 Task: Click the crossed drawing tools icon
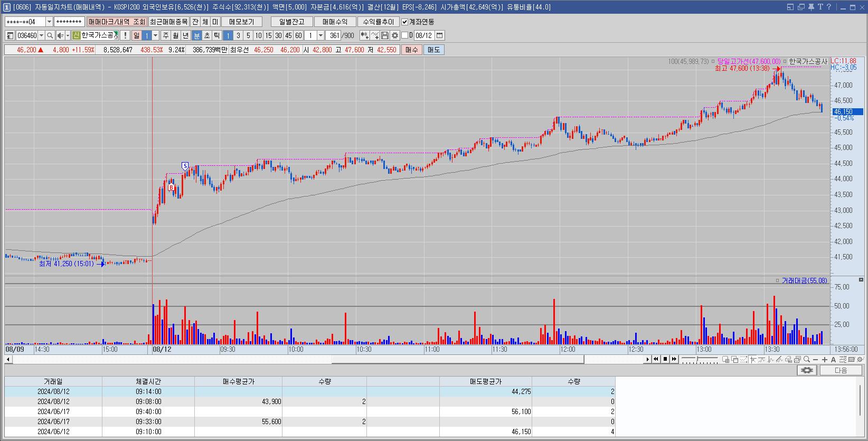[x=375, y=35]
